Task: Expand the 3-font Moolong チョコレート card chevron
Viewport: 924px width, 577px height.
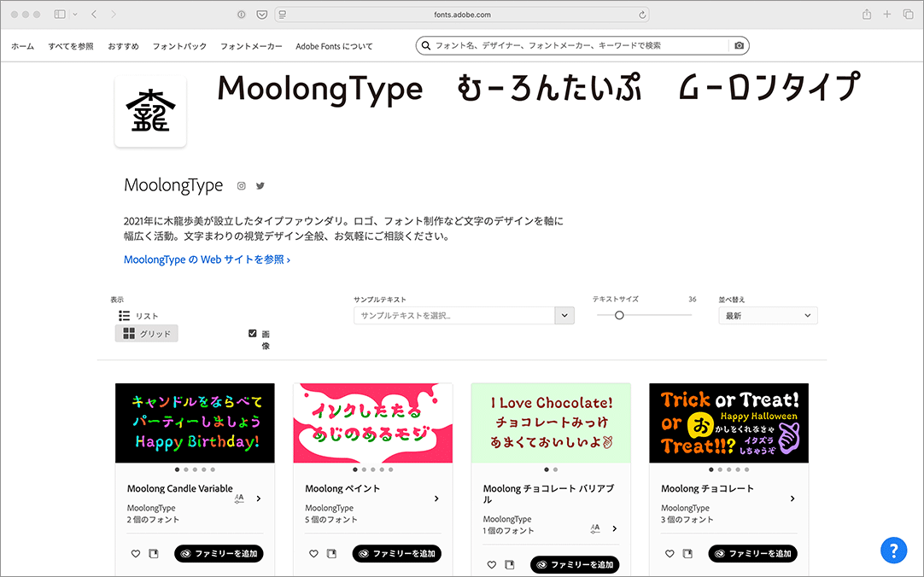Action: [x=792, y=498]
